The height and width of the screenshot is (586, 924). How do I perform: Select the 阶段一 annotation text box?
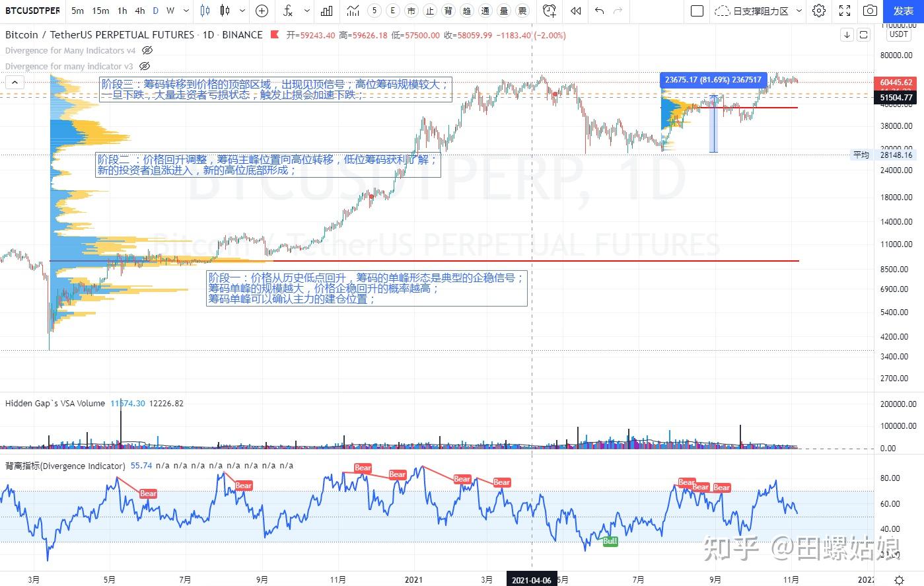click(x=367, y=288)
